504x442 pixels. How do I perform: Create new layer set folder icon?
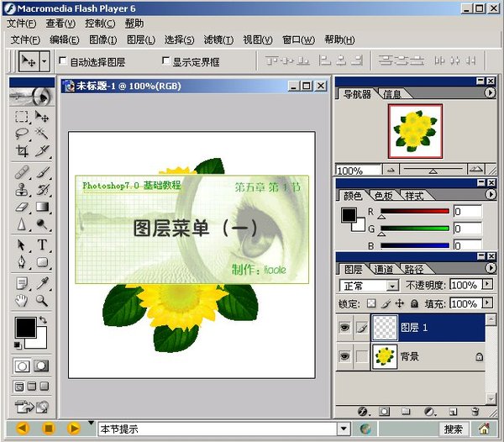point(406,412)
